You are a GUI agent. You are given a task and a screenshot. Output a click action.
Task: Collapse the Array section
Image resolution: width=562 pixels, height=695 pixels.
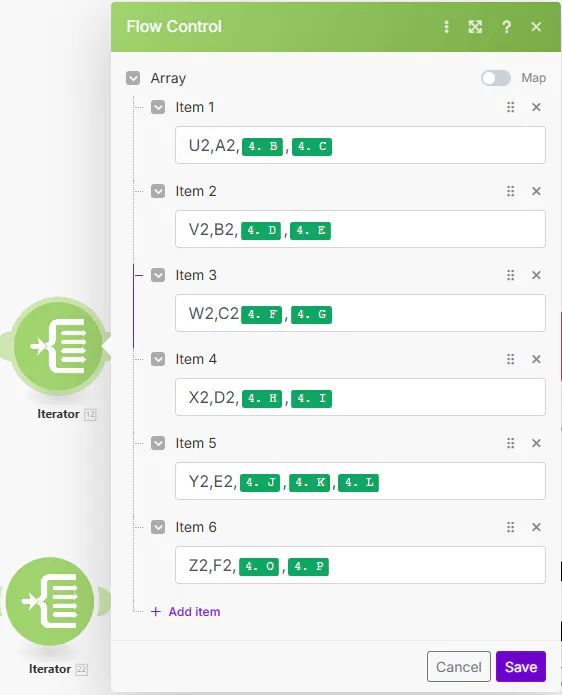[133, 78]
